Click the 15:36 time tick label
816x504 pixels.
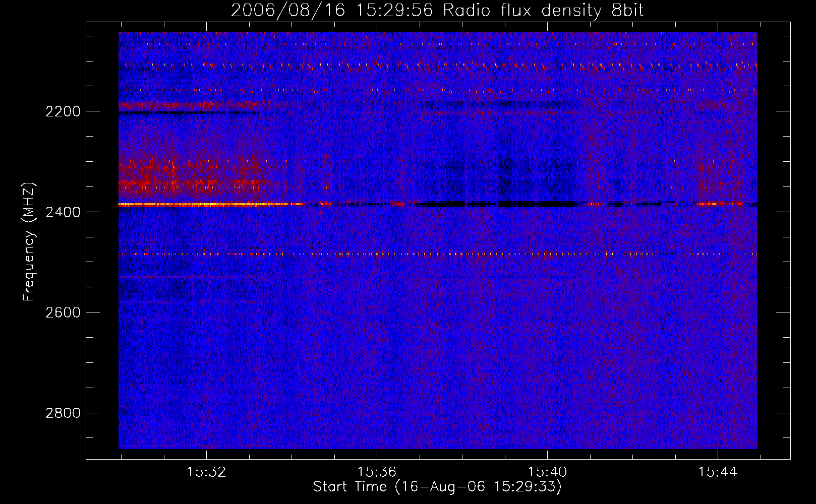(x=377, y=472)
